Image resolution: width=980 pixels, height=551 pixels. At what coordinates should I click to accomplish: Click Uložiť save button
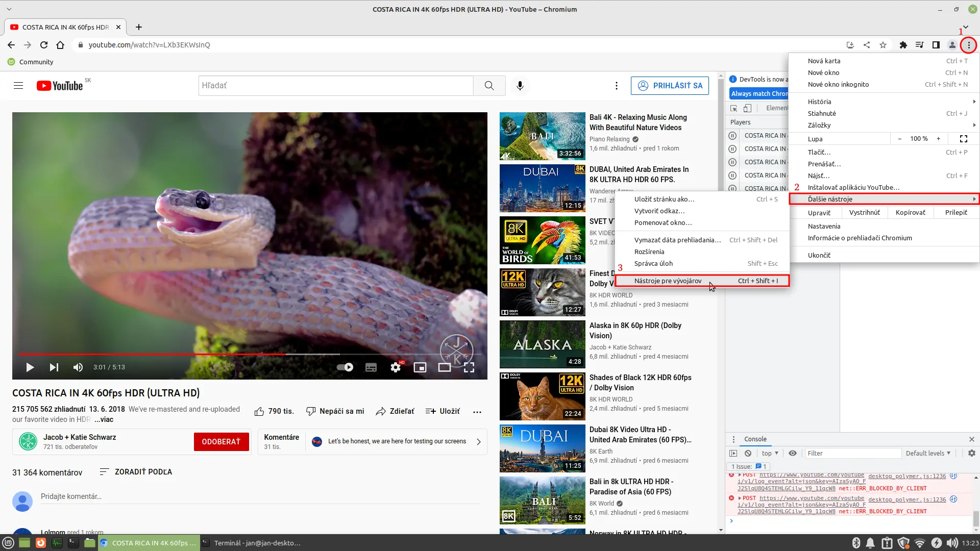click(x=443, y=411)
